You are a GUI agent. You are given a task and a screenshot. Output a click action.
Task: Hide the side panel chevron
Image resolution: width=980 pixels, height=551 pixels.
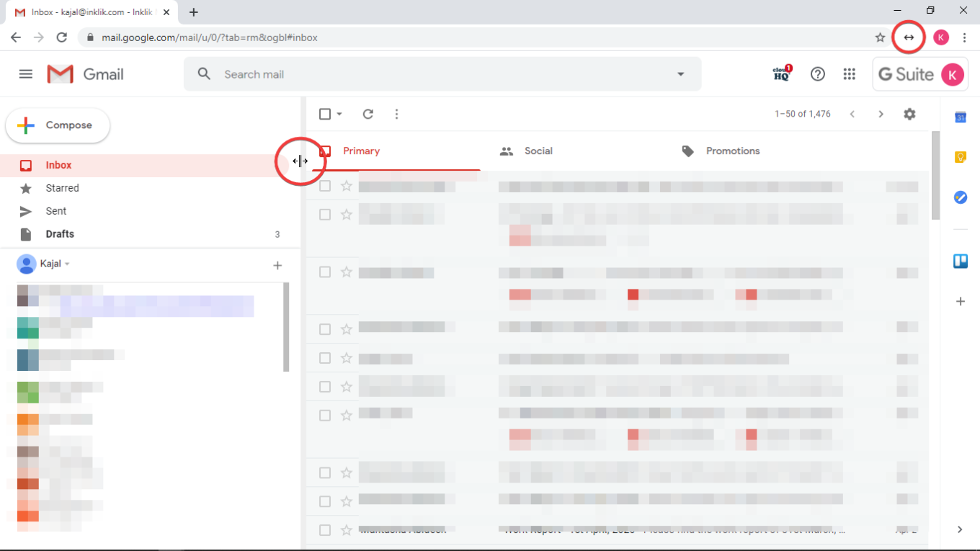960,529
